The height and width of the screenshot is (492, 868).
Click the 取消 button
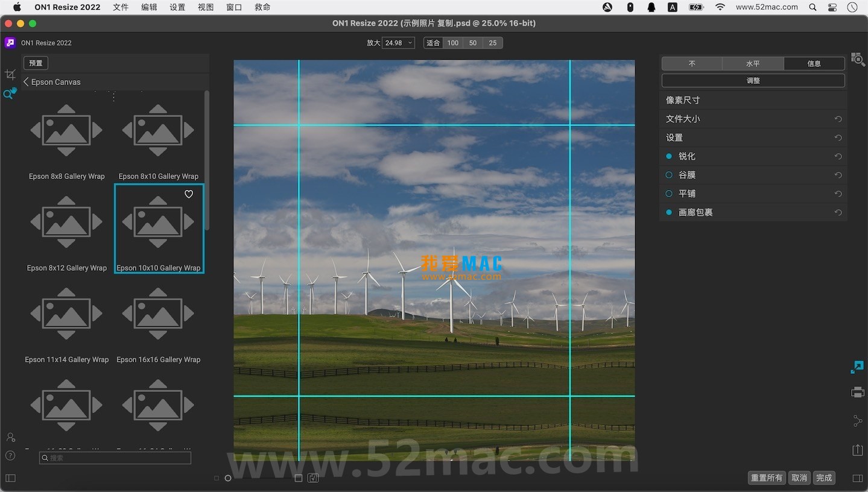tap(799, 478)
